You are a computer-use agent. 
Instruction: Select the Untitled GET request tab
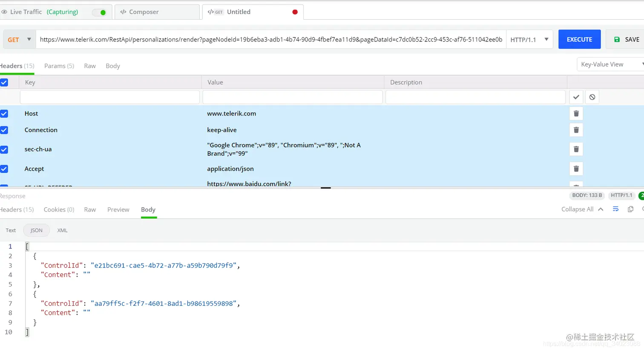point(253,12)
